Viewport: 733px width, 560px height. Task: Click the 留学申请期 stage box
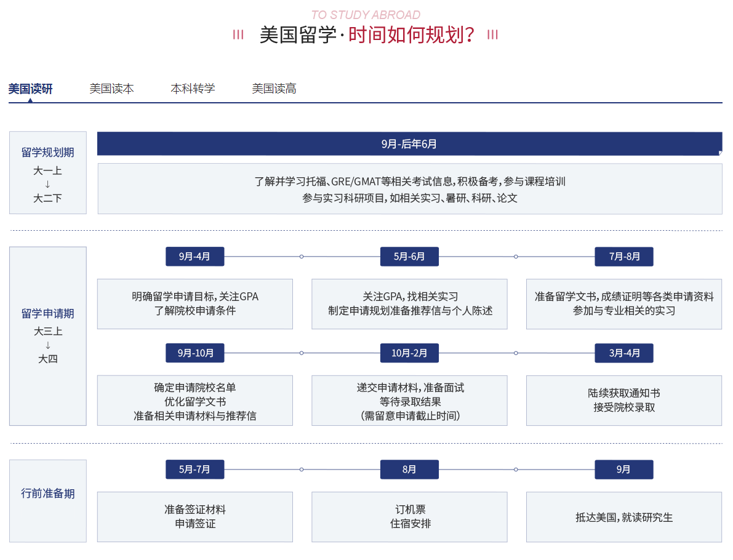(48, 336)
